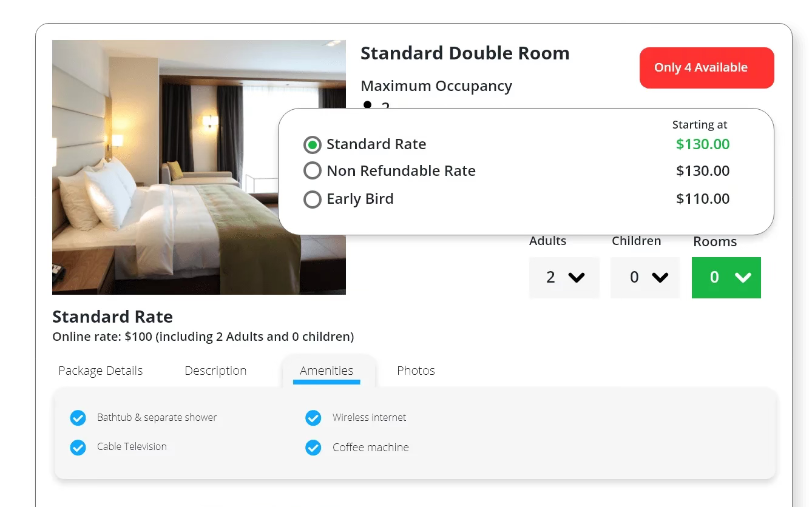Click the hotel room photo thumbnail
The width and height of the screenshot is (812, 507).
pos(199,167)
